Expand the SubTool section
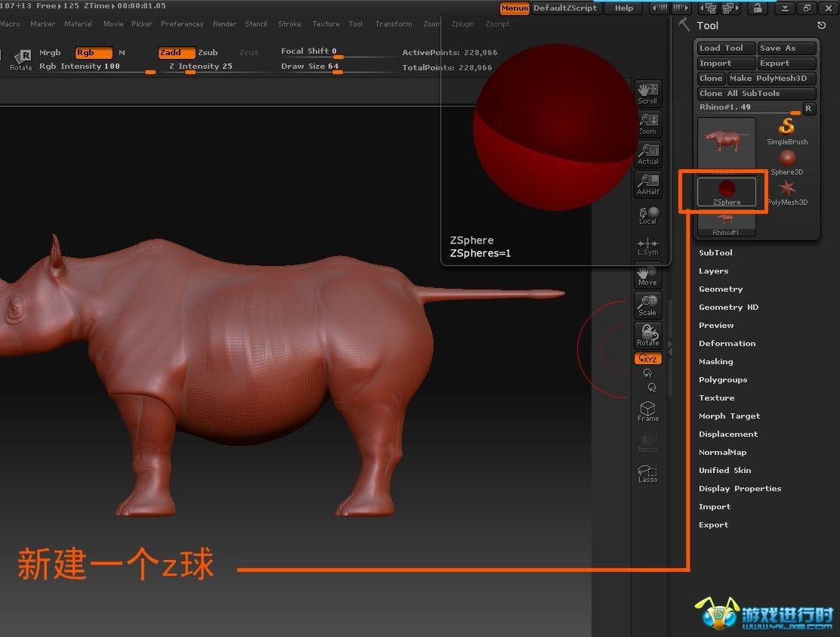This screenshot has height=637, width=840. [x=715, y=253]
